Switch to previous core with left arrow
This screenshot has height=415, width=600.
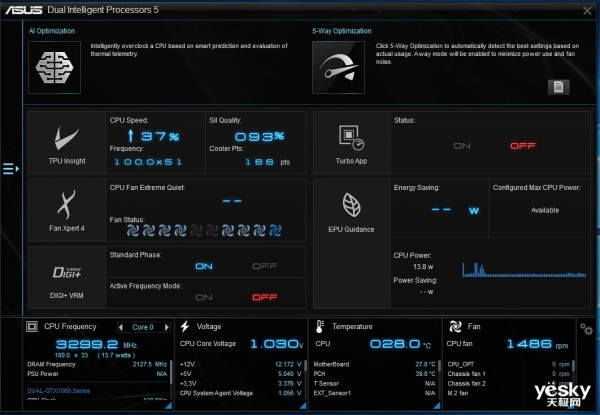click(121, 327)
